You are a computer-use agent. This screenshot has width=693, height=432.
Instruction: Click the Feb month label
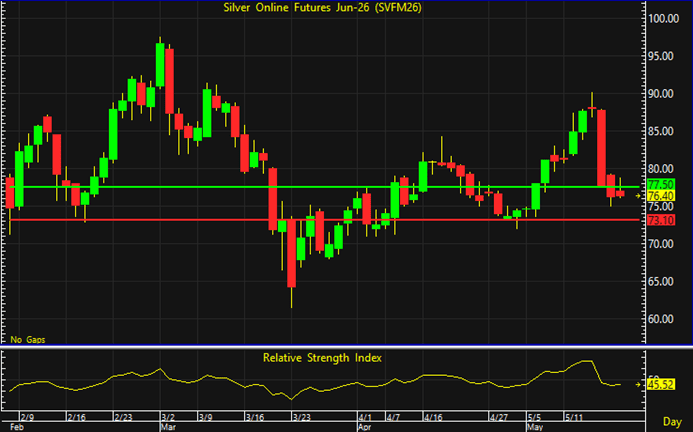(16, 427)
